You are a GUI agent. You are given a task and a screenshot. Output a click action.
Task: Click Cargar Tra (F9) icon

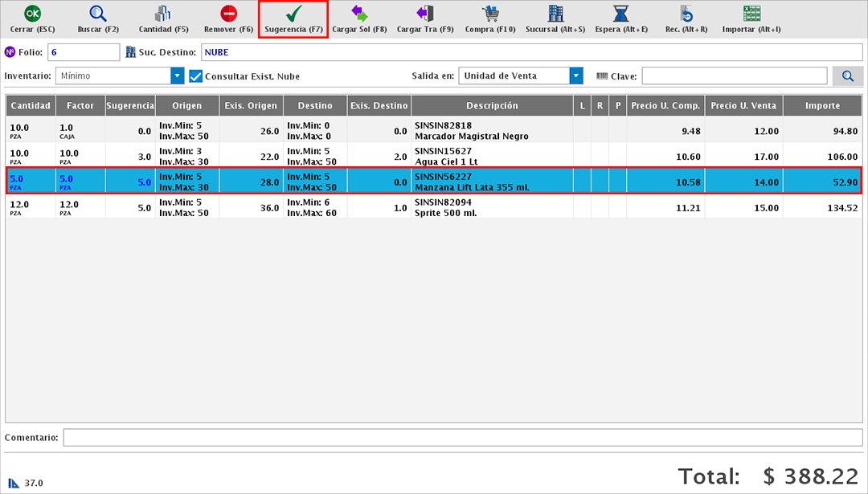pyautogui.click(x=425, y=14)
